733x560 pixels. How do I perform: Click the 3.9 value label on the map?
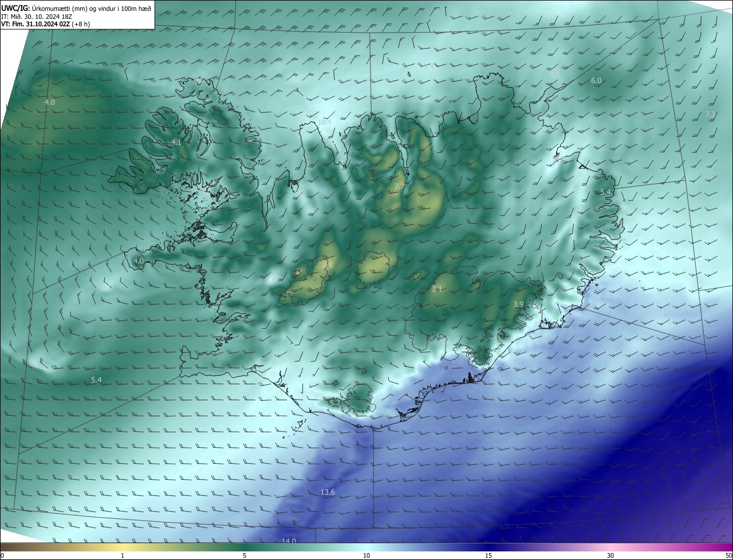click(518, 304)
